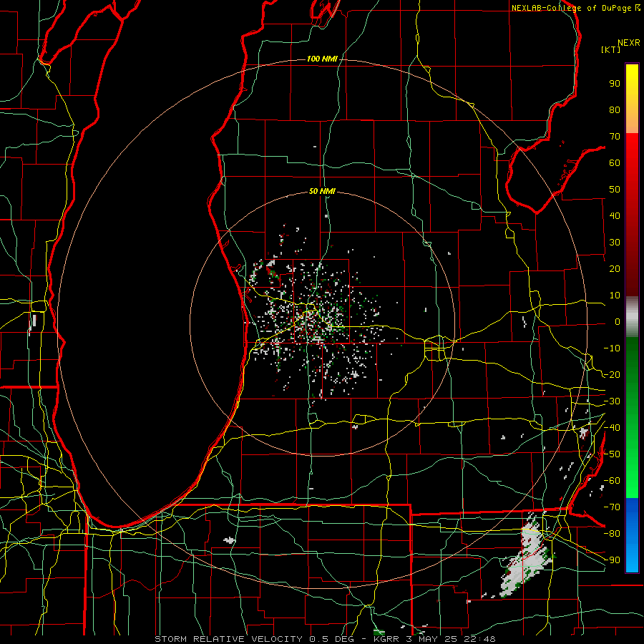
Task: Click the -20 value on the velocity scale
Action: pyautogui.click(x=612, y=374)
